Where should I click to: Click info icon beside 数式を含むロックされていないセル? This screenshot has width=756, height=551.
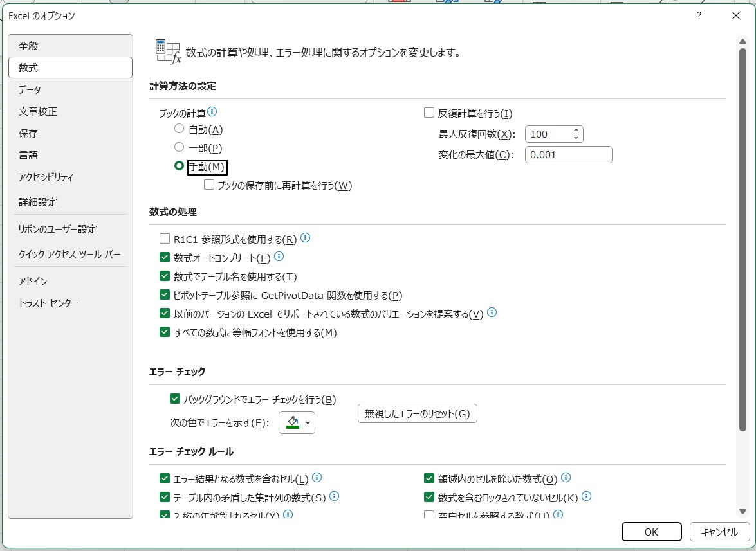(586, 496)
